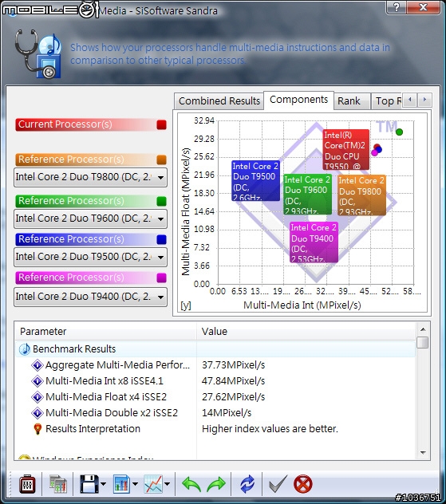Click the red T9550 chart label box
This screenshot has height=504, width=446.
346,149
